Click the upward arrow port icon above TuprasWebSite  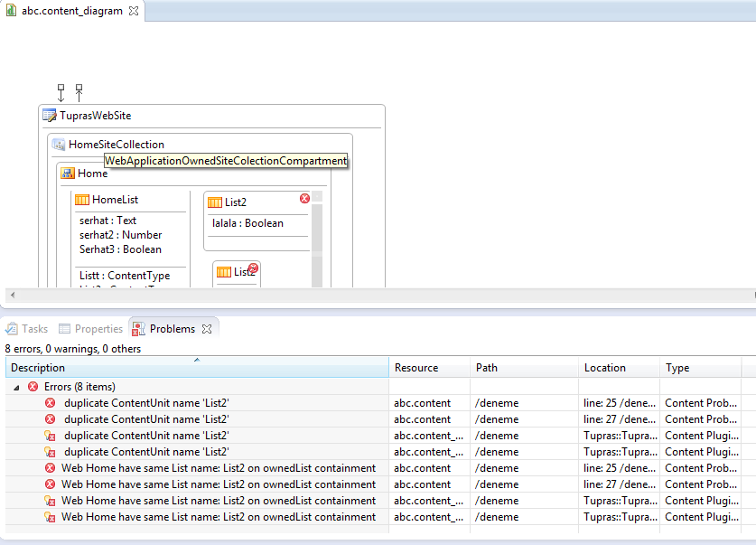coord(79,92)
